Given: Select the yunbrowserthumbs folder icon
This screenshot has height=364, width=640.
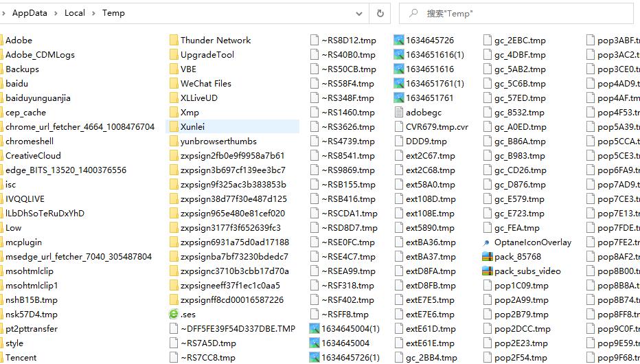Looking at the screenshot, I should click(174, 141).
